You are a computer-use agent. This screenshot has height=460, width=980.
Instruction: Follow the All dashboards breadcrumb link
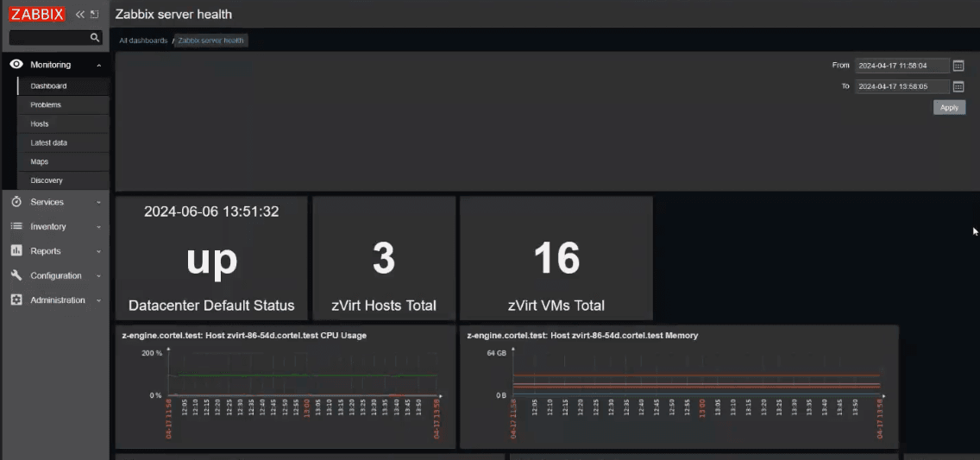pyautogui.click(x=143, y=41)
